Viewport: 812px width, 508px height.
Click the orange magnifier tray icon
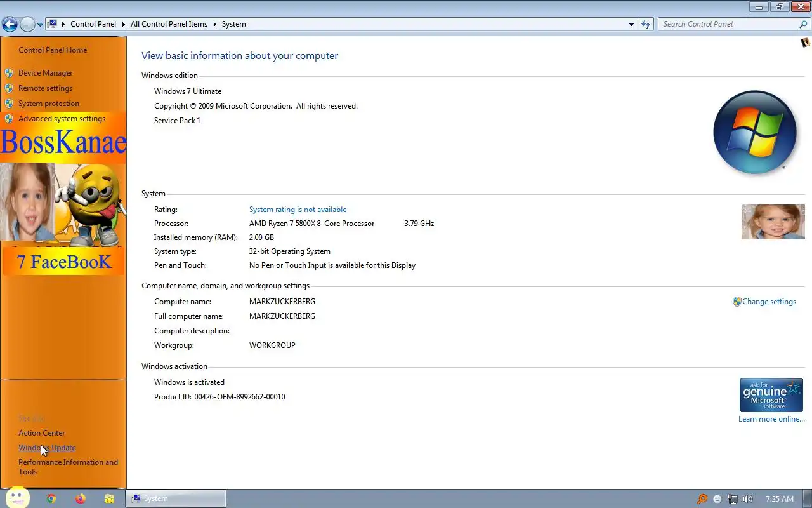pyautogui.click(x=702, y=499)
